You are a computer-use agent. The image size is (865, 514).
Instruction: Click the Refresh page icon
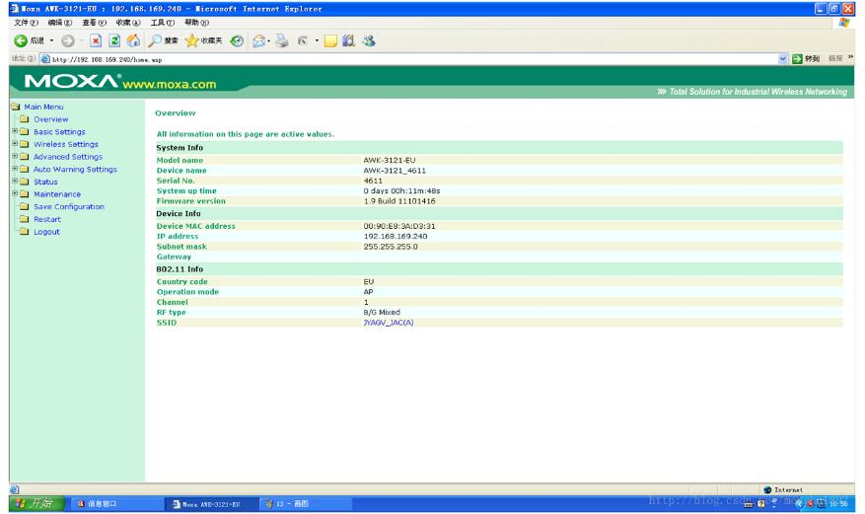pyautogui.click(x=114, y=41)
